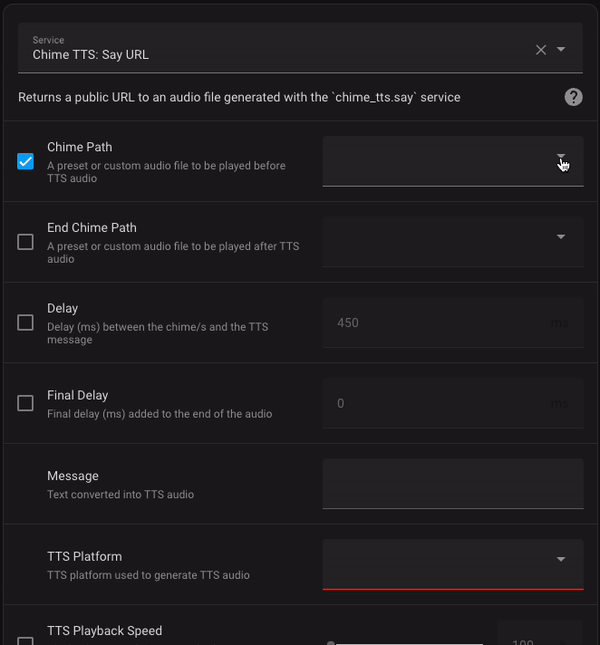The width and height of the screenshot is (600, 645).
Task: Click the 'Text converted into TTS audio' description
Action: (120, 494)
